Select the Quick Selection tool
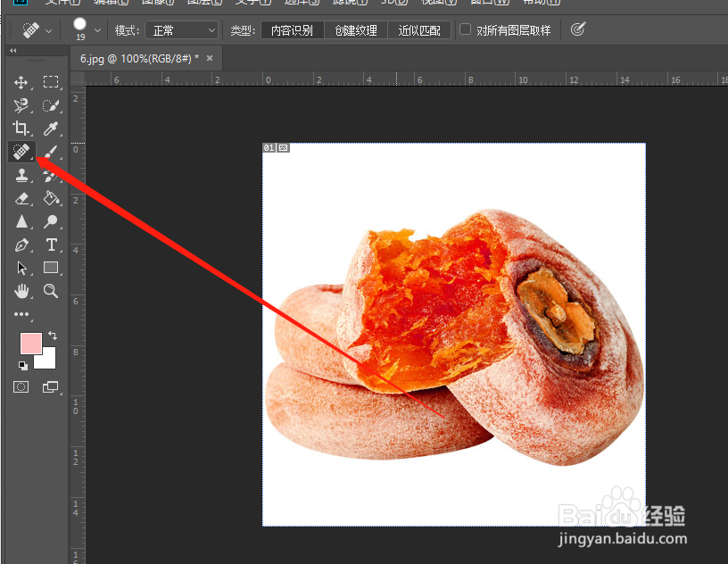 (51, 105)
